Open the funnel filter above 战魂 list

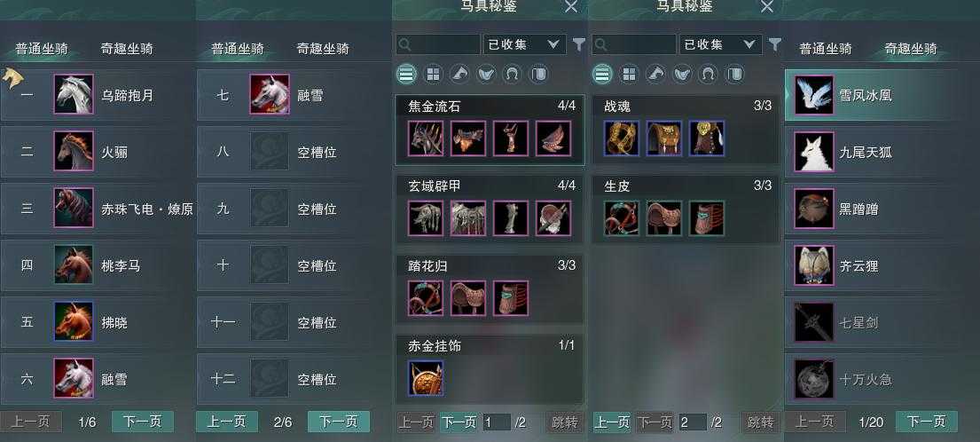tap(775, 44)
